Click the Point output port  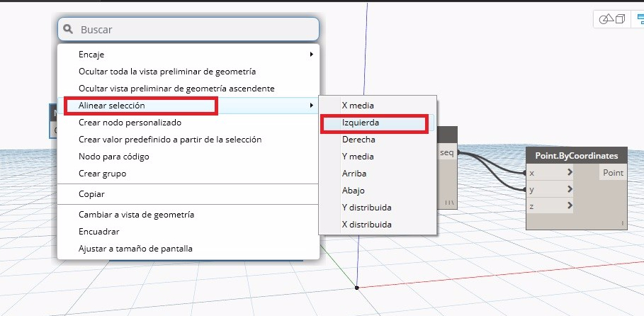click(613, 173)
